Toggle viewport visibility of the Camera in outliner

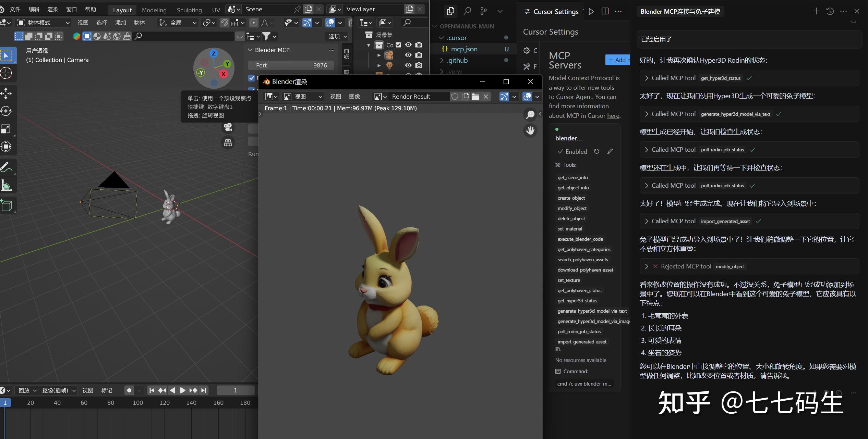(408, 55)
